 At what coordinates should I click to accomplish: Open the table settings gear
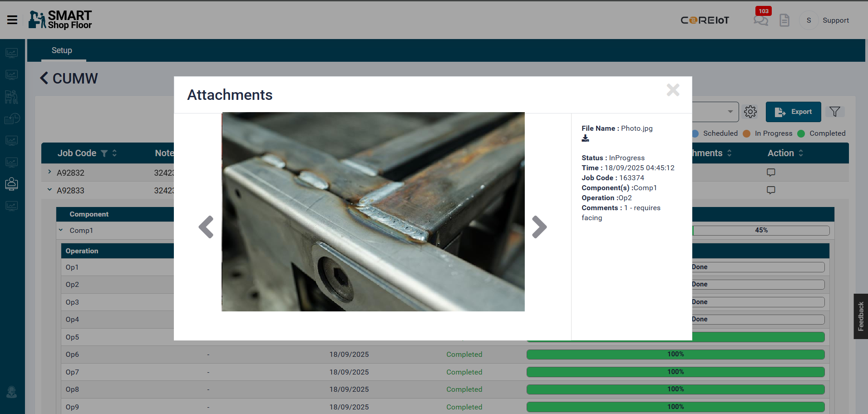(750, 112)
